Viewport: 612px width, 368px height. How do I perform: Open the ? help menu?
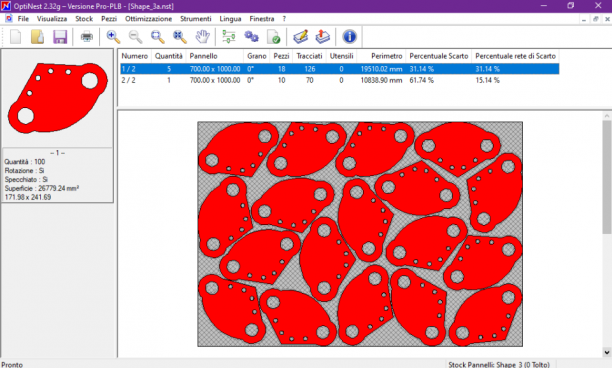click(284, 19)
